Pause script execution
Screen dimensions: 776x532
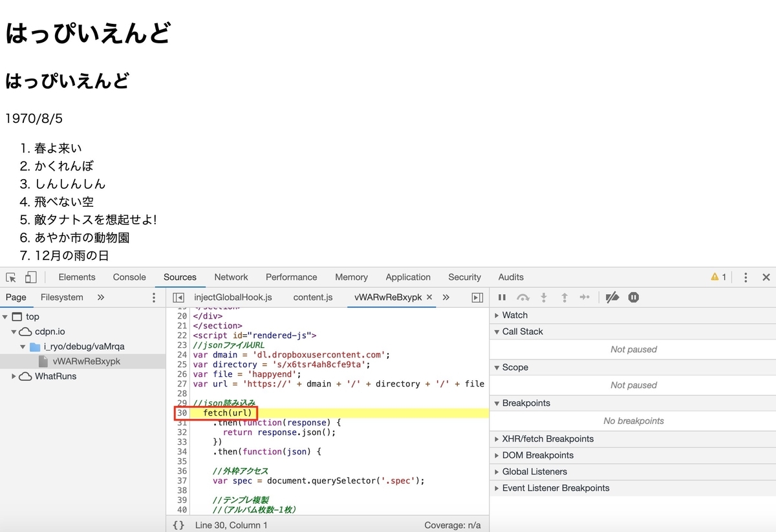[x=502, y=297]
